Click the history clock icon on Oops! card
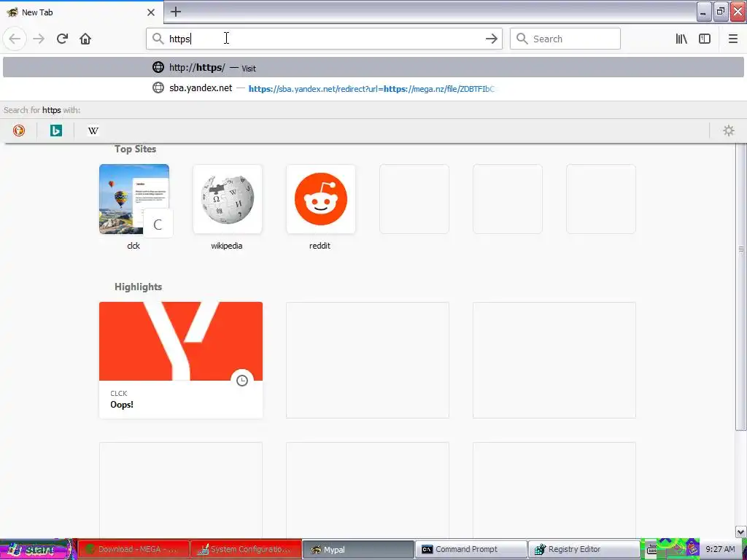Viewport: 747px width, 560px height. 242,381
